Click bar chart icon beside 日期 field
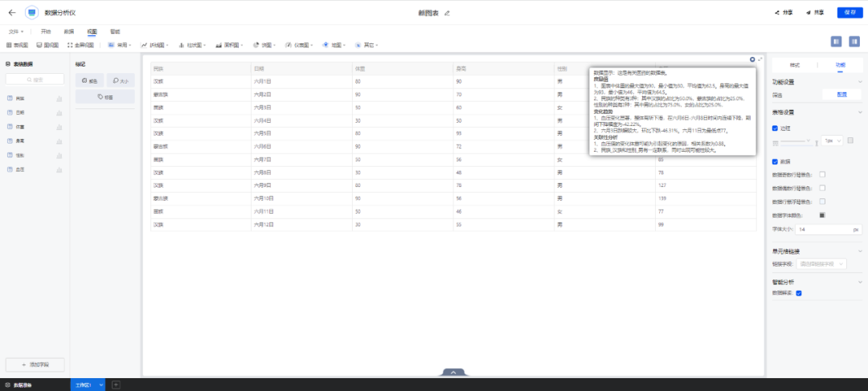Screen dimensions: 868x391 59,112
